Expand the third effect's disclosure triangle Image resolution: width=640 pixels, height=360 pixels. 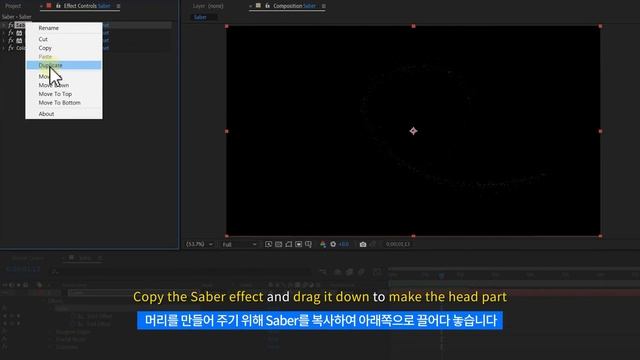click(x=4, y=40)
